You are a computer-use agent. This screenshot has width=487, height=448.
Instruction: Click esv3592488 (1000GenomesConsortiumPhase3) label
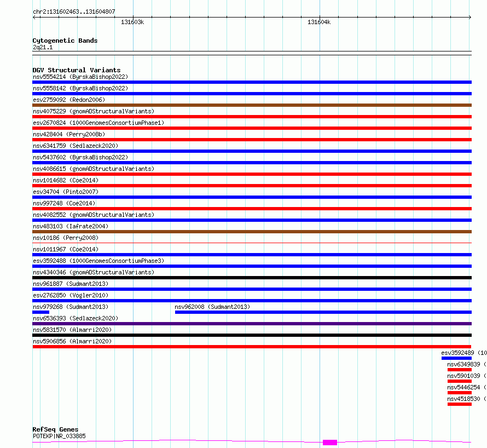[98, 261]
